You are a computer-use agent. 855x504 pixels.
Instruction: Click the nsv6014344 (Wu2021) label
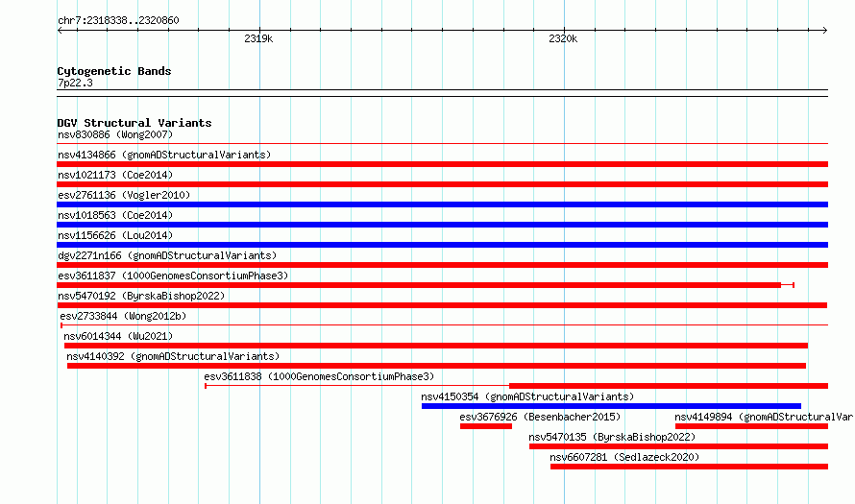118,336
